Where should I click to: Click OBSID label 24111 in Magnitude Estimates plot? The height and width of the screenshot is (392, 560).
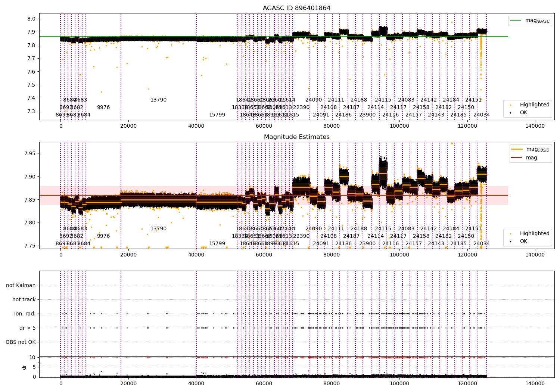(x=336, y=229)
